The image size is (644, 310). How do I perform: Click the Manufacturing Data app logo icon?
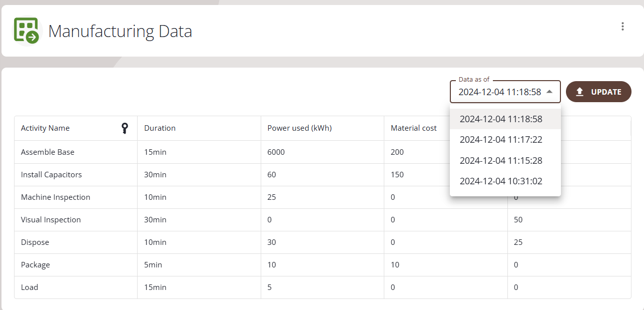pyautogui.click(x=27, y=31)
